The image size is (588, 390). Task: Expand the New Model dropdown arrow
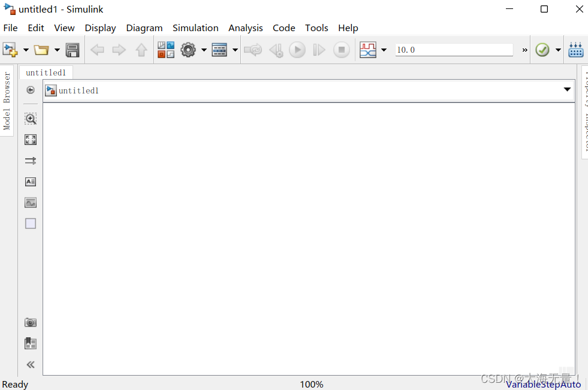coord(26,50)
